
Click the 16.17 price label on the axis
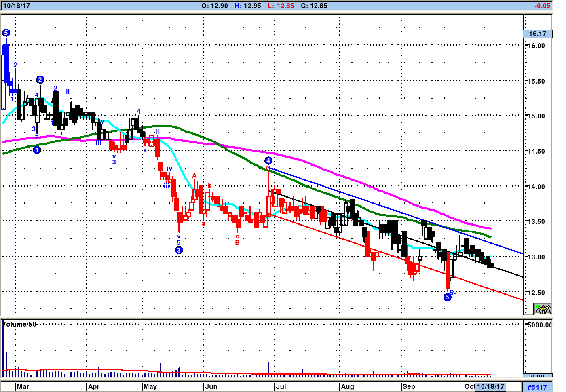coord(537,34)
